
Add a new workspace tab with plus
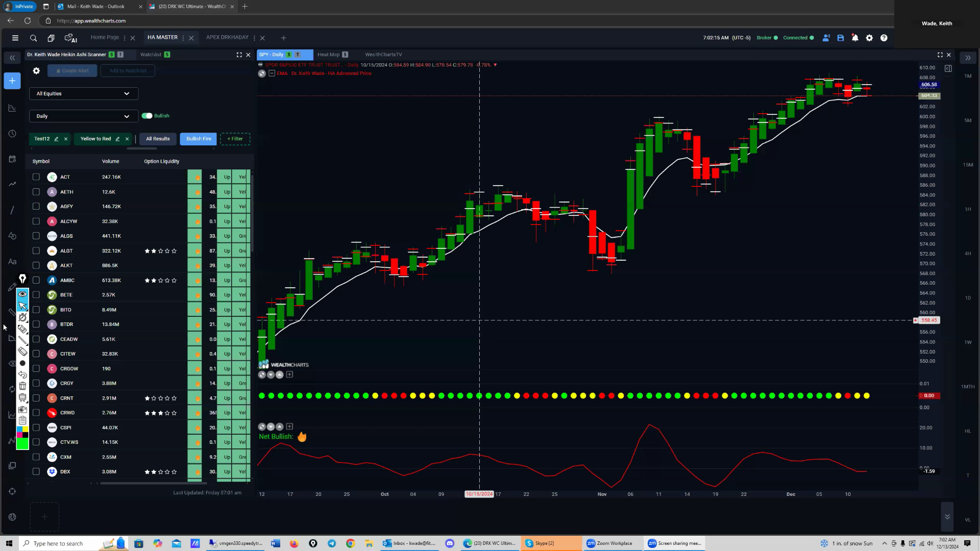point(283,38)
